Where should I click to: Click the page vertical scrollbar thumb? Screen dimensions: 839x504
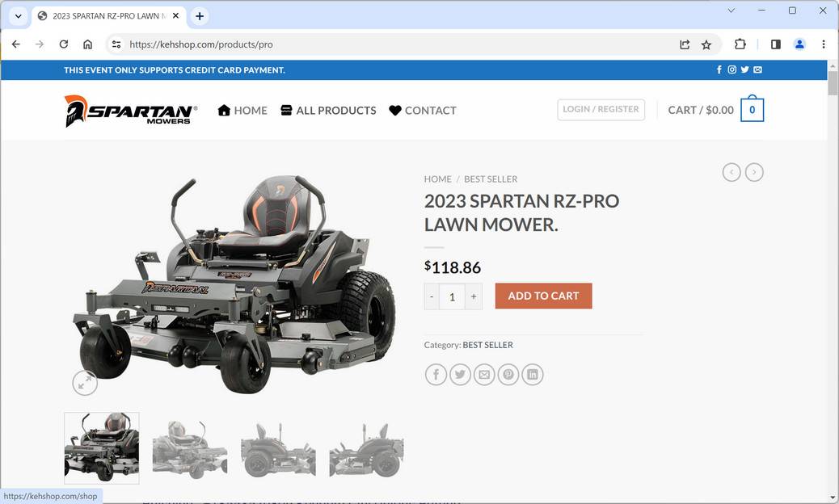coord(833,83)
